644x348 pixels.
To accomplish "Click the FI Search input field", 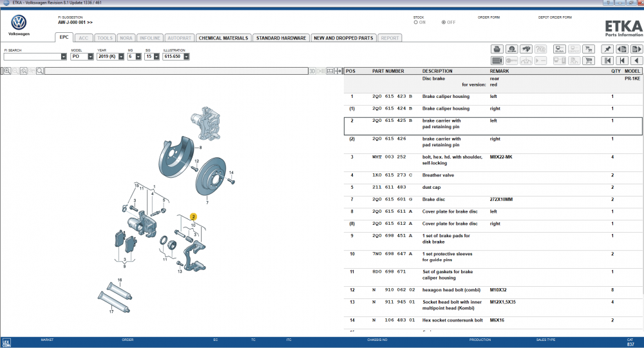I will click(32, 57).
